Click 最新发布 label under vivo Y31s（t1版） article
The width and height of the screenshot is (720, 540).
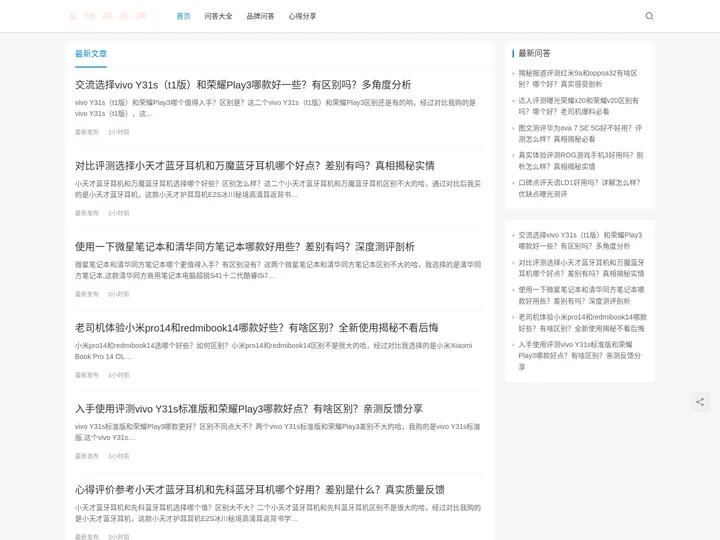click(x=87, y=132)
